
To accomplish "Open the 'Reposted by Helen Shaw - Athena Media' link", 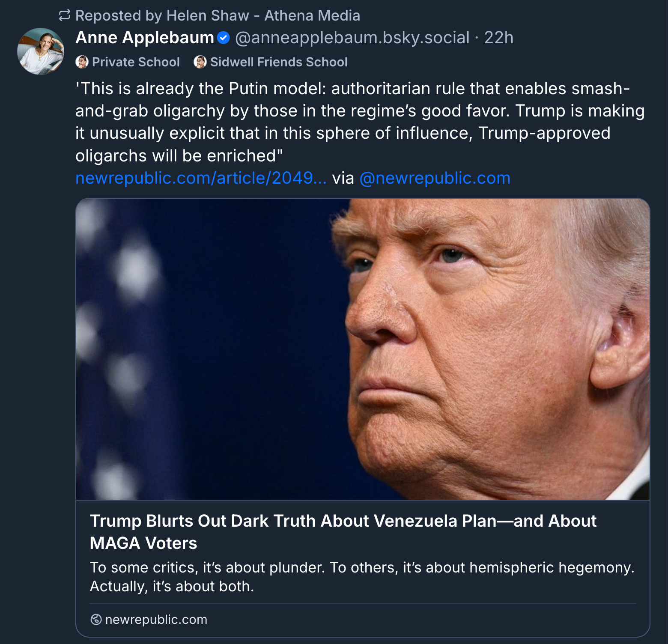I will click(x=218, y=15).
